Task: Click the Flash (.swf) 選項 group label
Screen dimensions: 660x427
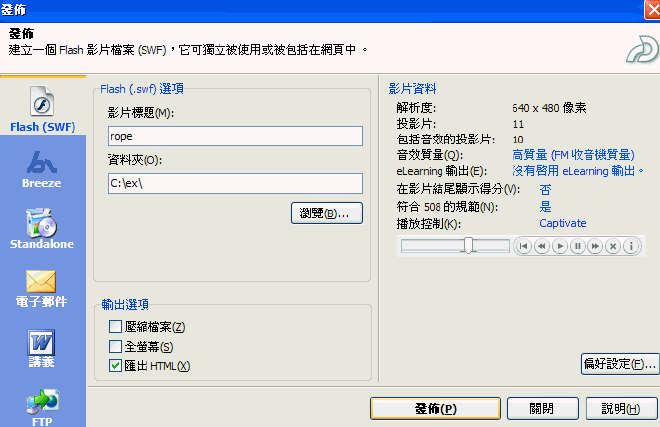Action: click(x=142, y=89)
